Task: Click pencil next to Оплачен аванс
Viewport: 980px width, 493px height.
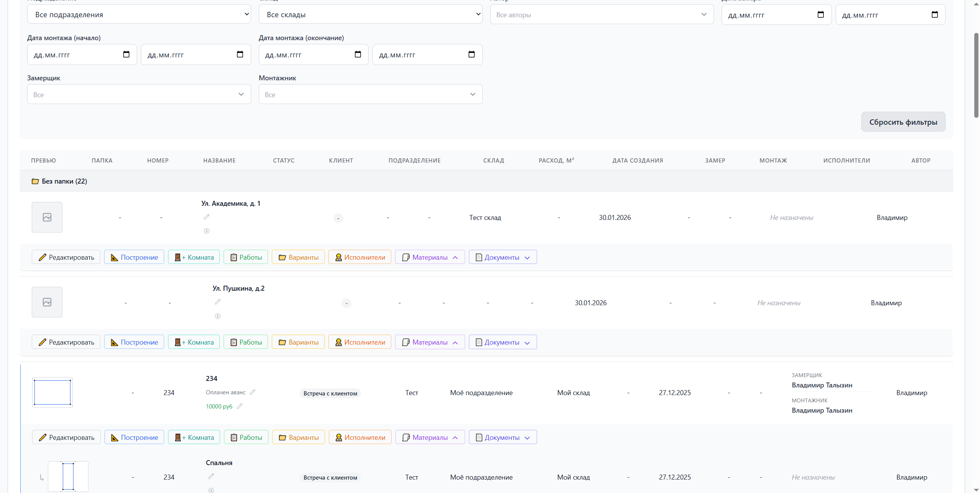Action: [252, 392]
